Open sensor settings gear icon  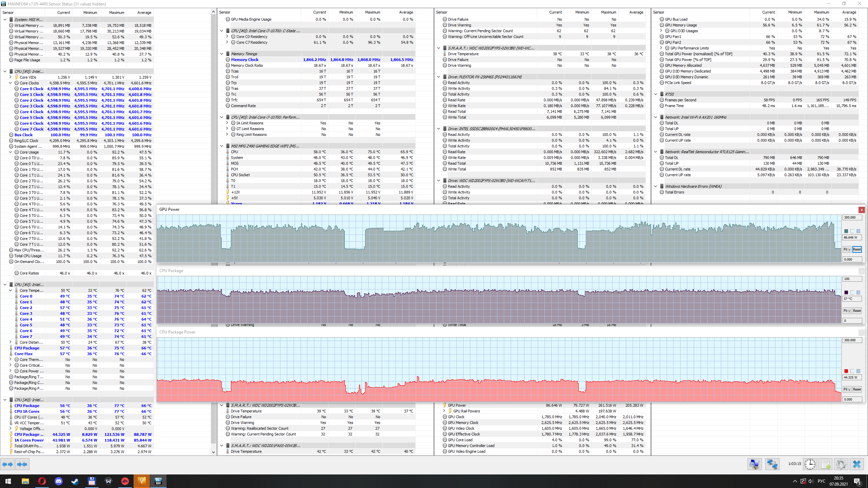pyautogui.click(x=841, y=464)
